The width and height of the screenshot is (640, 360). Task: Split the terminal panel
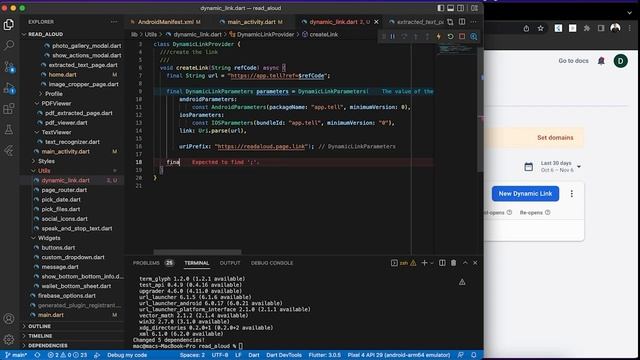coord(442,263)
